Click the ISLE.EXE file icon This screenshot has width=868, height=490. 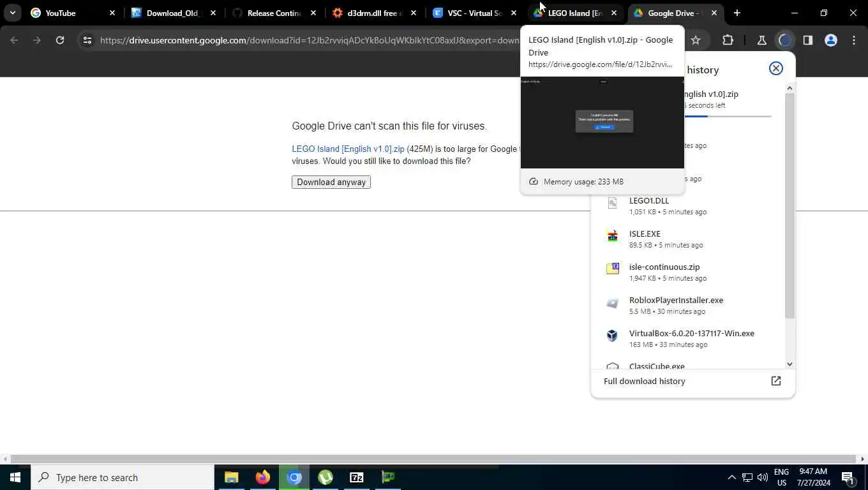point(613,236)
